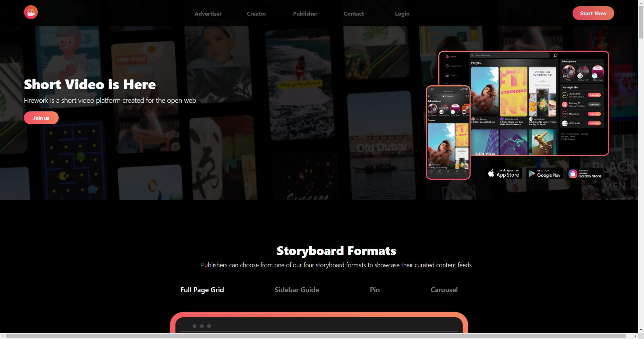Open the Google Play download badge
Viewport: 644px width, 339px height.
544,173
